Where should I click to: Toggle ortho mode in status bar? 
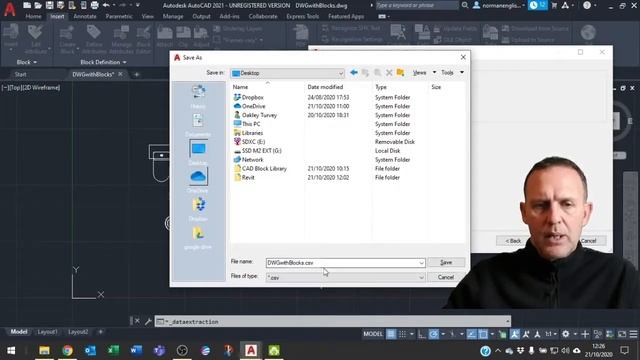[x=422, y=334]
